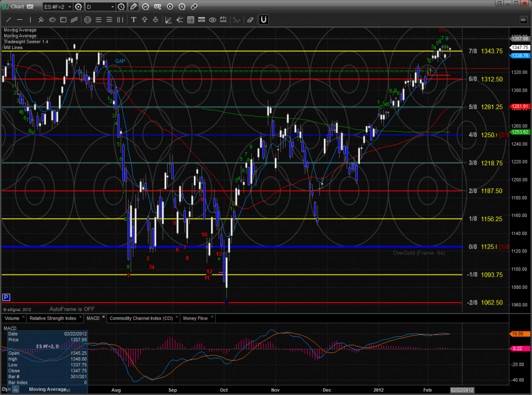Select the Fibonacci retracement lines tool
This screenshot has width=532, height=395.
[x=98, y=20]
